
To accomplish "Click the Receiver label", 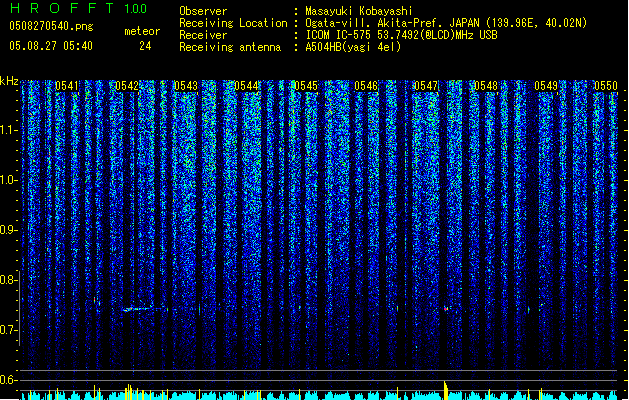I will (203, 35).
